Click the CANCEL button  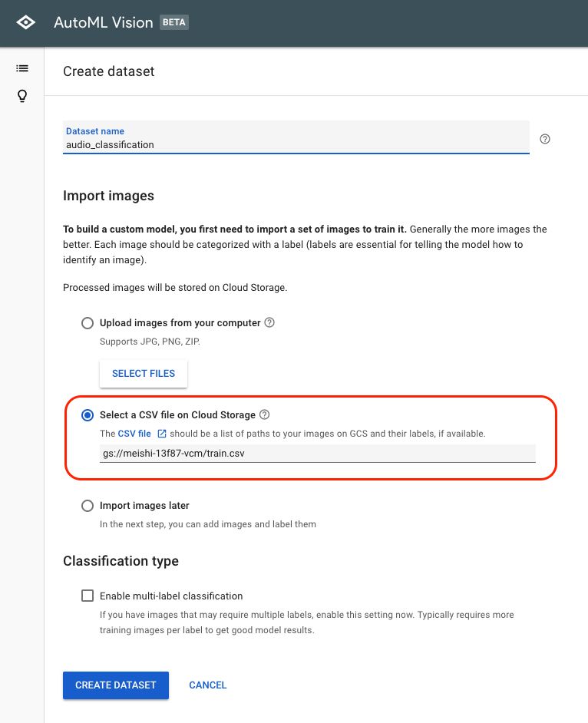[208, 685]
